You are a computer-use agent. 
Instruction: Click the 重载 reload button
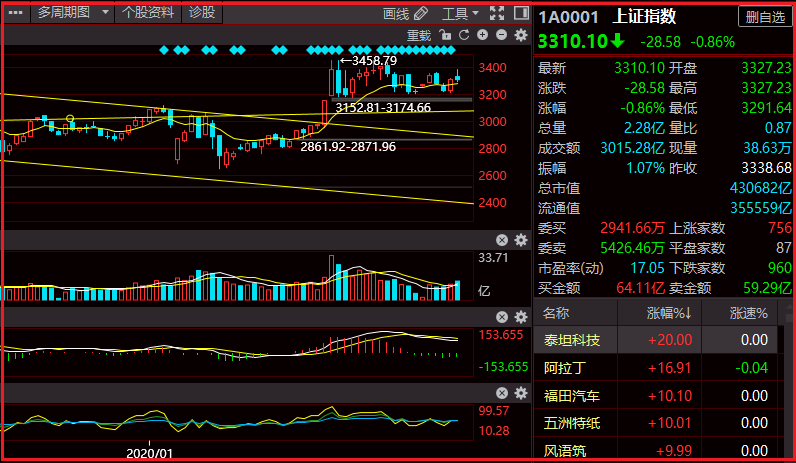pyautogui.click(x=418, y=35)
